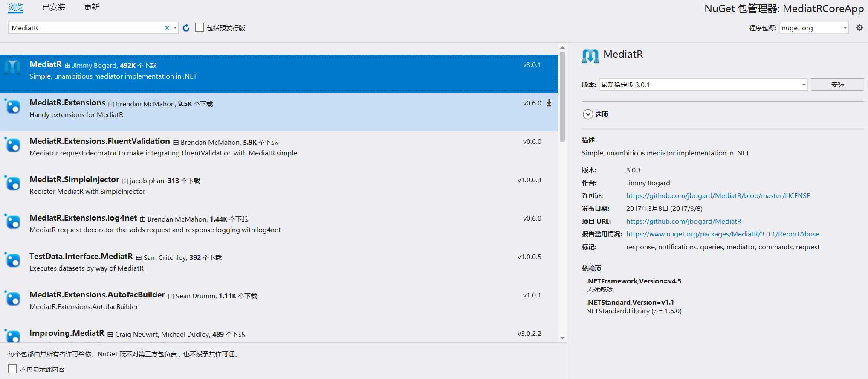Click the v3.0.1 version of MediatR row
The height and width of the screenshot is (379, 868).
[x=532, y=65]
